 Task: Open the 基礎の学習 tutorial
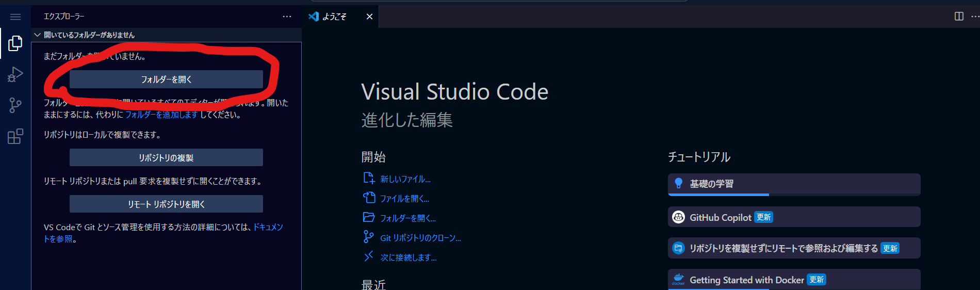point(794,184)
